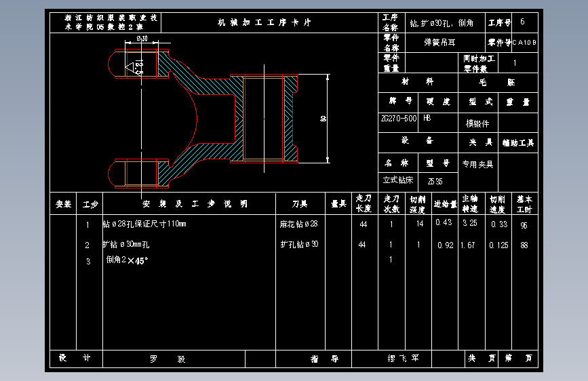This screenshot has height=381, width=588.
Task: Click the '材料' header cell
Action: tap(417, 81)
